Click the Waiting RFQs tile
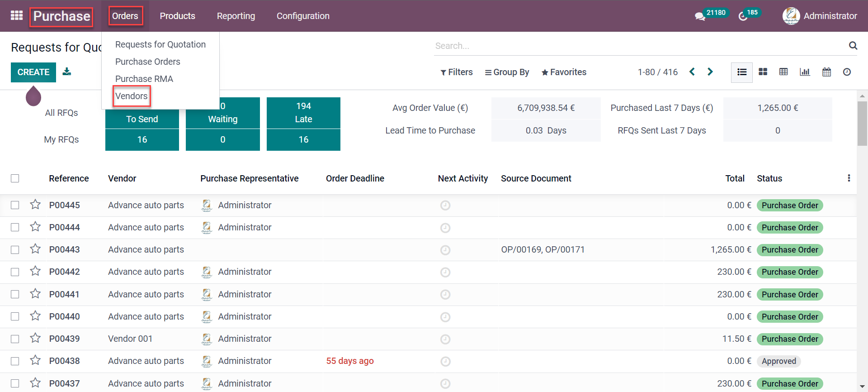This screenshot has height=392, width=868. coord(223,113)
